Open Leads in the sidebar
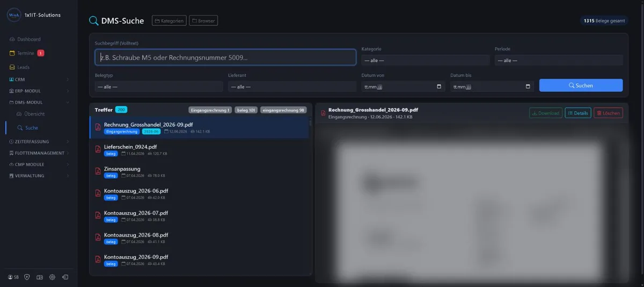The height and width of the screenshot is (287, 644). (39, 67)
